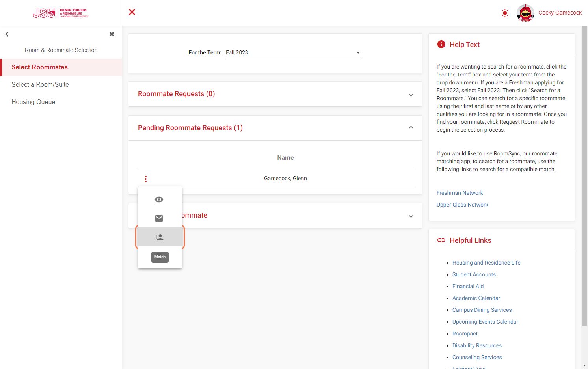Image resolution: width=588 pixels, height=369 pixels.
Task: Open the Housing and Residence Life link
Action: 486,263
